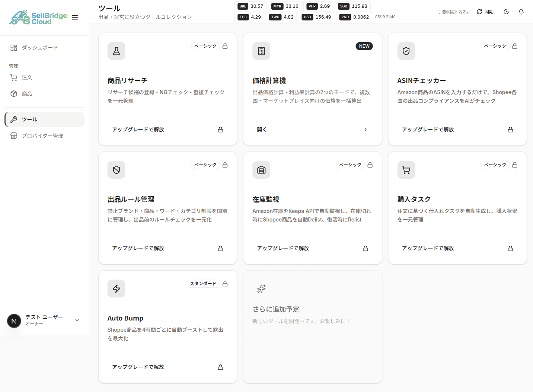The height and width of the screenshot is (392, 533).
Task: Click the 同期 sync button
Action: point(485,12)
